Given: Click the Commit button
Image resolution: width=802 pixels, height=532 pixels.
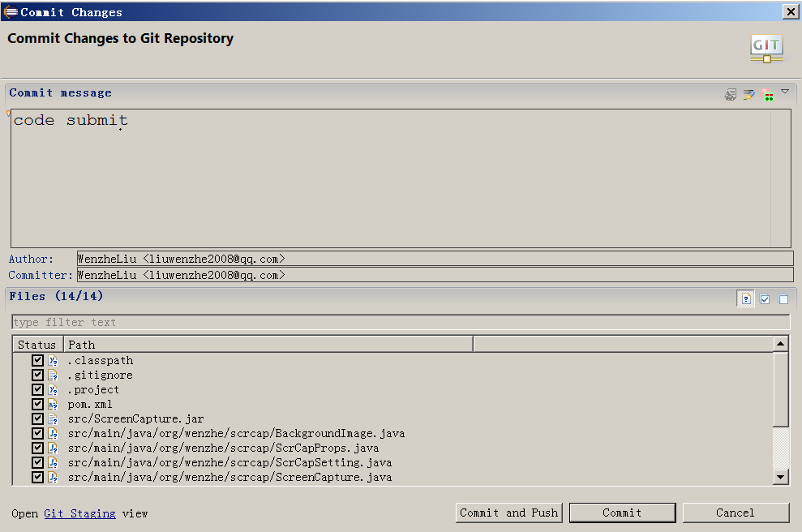Looking at the screenshot, I should click(623, 513).
